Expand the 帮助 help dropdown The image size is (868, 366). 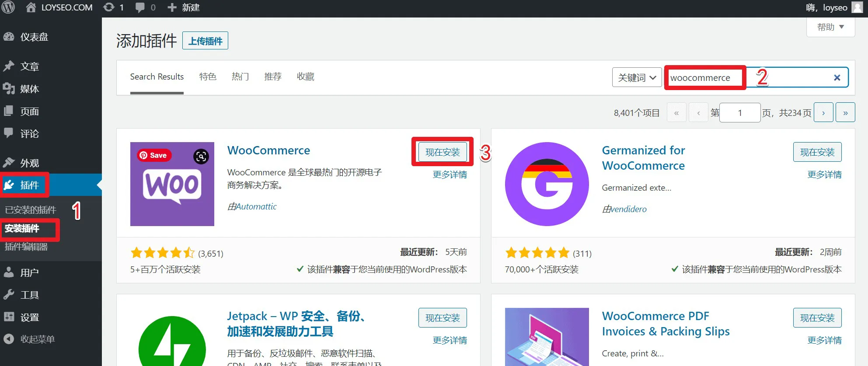pyautogui.click(x=830, y=27)
